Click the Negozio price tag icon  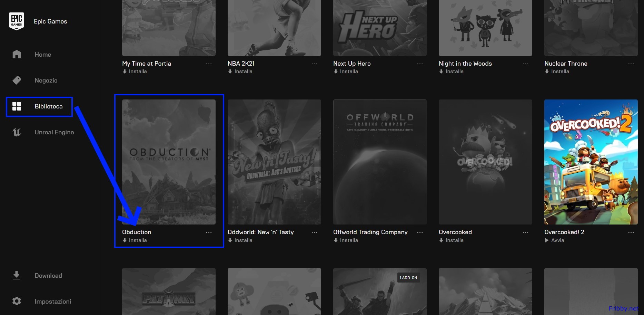(x=17, y=80)
